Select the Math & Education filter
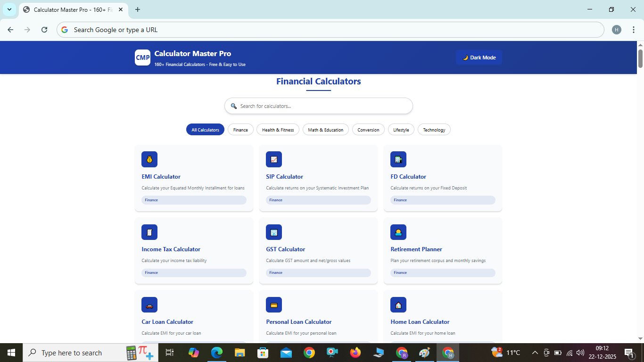The image size is (644, 362). [x=326, y=130]
